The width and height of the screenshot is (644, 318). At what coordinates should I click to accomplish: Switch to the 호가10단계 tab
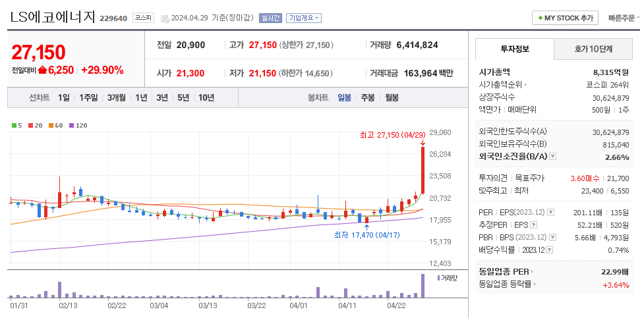click(x=593, y=49)
